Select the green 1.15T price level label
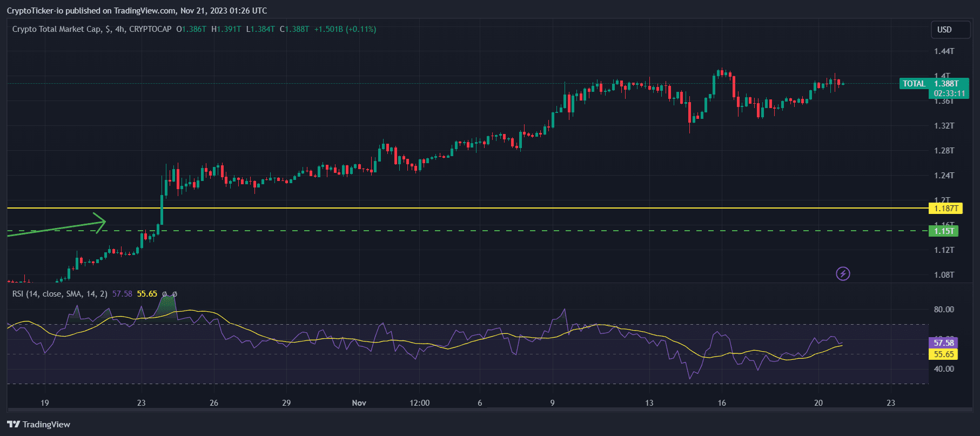The width and height of the screenshot is (980, 436). (943, 231)
